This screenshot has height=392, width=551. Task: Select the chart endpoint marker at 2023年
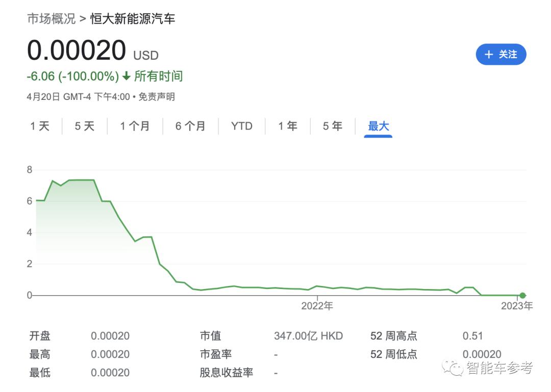(x=522, y=295)
